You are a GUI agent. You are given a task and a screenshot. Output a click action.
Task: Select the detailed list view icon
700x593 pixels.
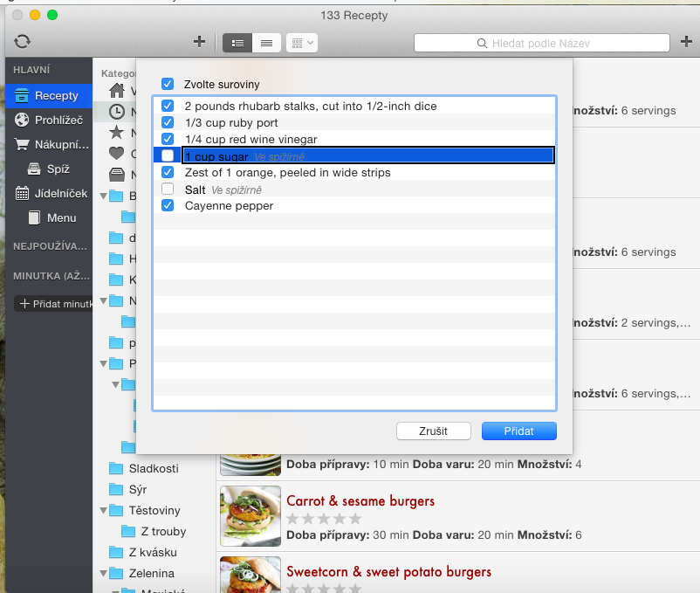(x=237, y=42)
